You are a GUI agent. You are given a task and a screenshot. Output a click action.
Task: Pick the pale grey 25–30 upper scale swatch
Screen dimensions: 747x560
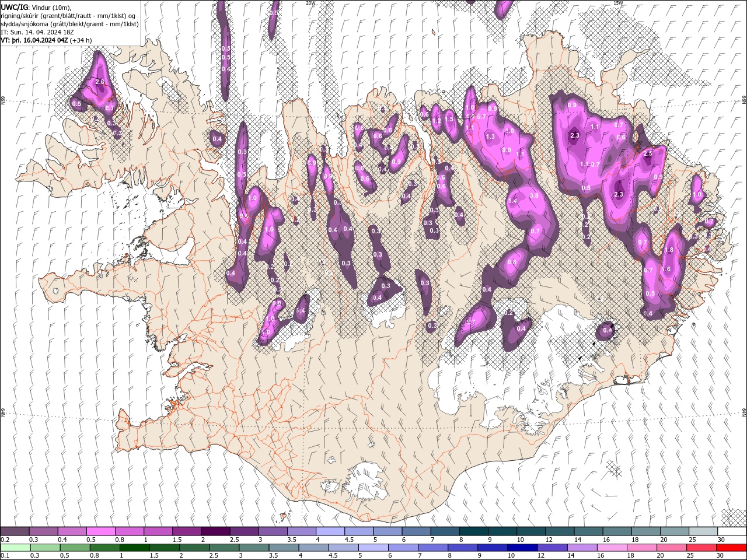pos(703,531)
